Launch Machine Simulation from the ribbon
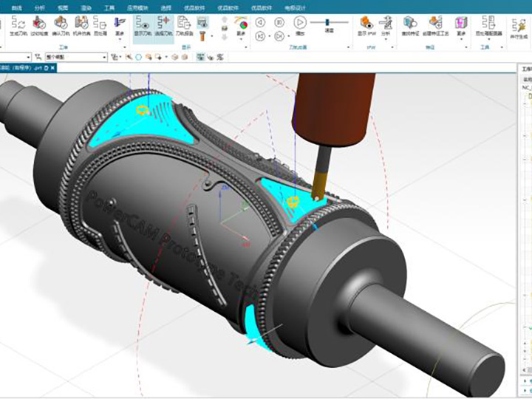532x399 pixels. (82, 26)
